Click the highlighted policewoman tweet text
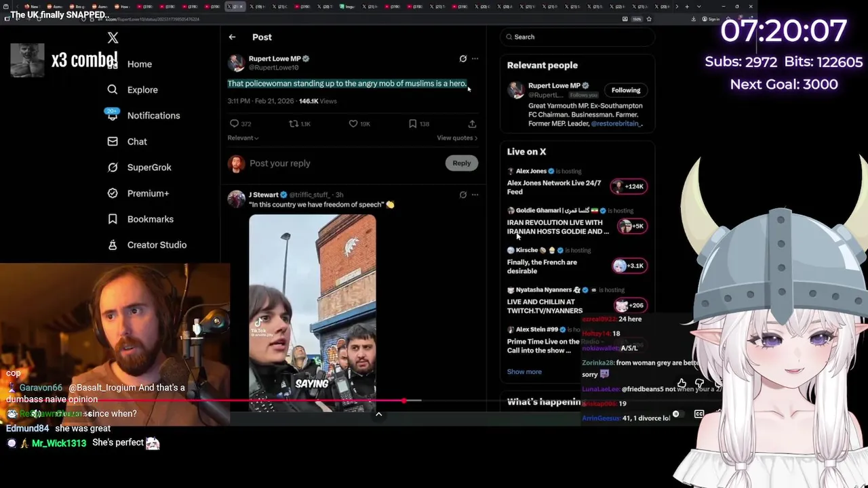This screenshot has height=488, width=868. 347,84
